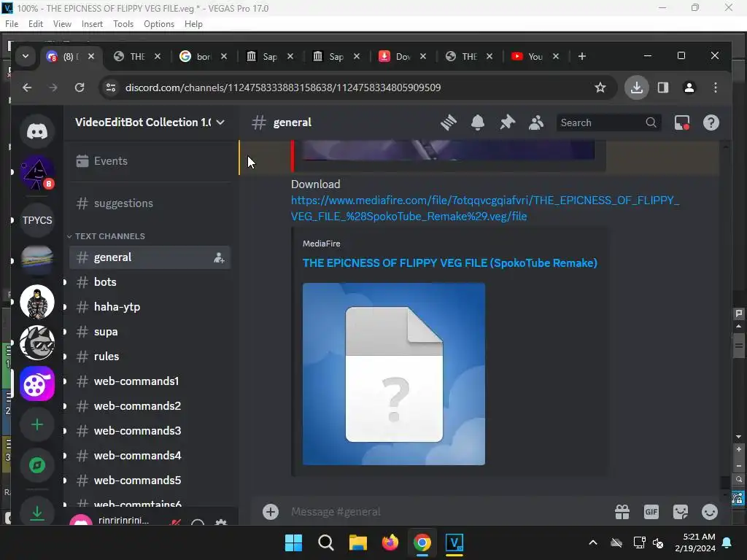Open server icon with red 8 badge
This screenshot has width=747, height=560.
[37, 172]
